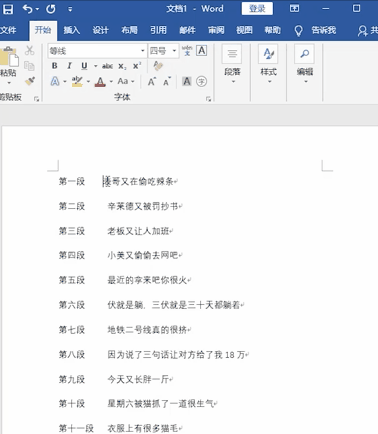Switch to the 邮件 tab
This screenshot has width=378, height=434.
tap(187, 30)
